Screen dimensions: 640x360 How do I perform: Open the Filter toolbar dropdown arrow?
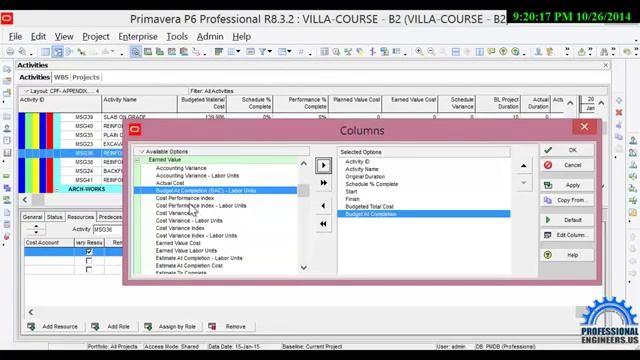pyautogui.click(x=270, y=52)
